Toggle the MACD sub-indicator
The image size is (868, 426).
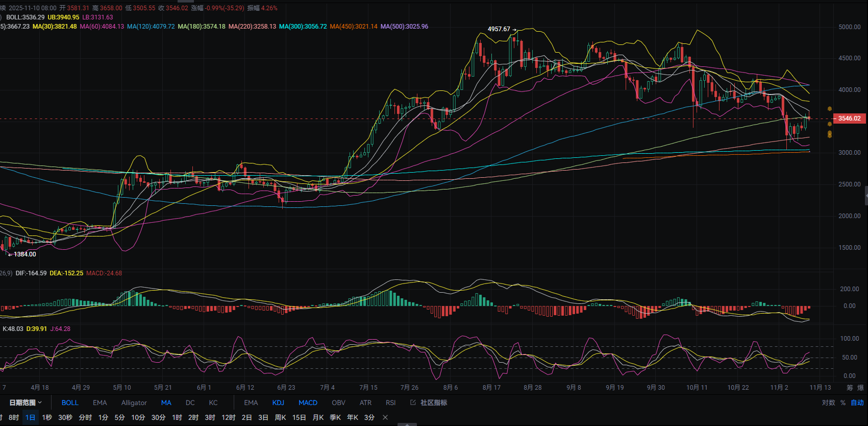308,403
